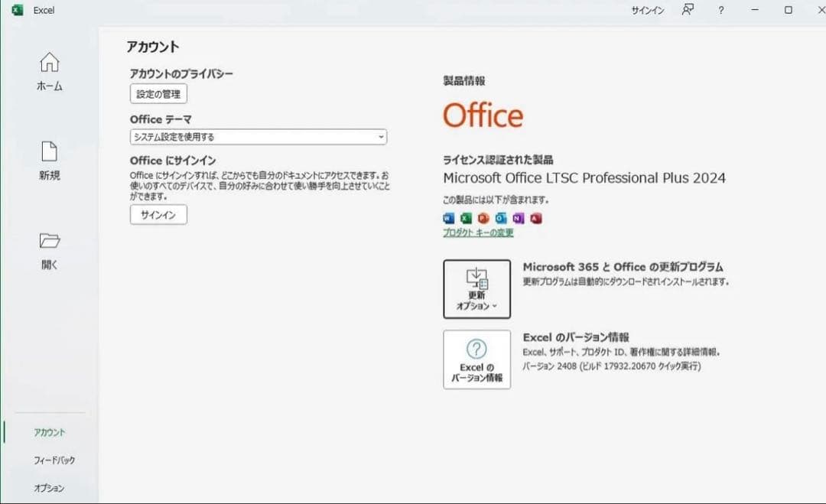Click the Microsoft Office LTSC Professional Plus 2024 text
The height and width of the screenshot is (504, 826).
click(x=584, y=178)
